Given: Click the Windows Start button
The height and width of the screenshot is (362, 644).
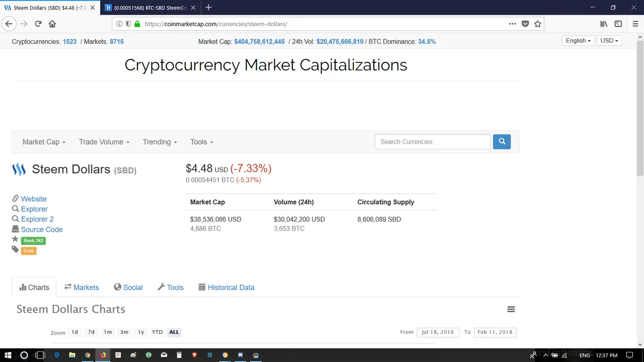Looking at the screenshot, I should click(8, 355).
